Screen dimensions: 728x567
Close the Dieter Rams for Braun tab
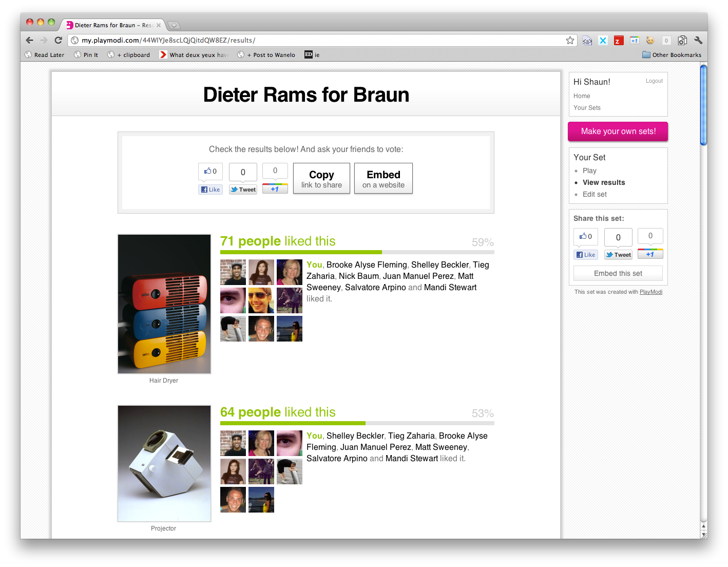pos(159,25)
